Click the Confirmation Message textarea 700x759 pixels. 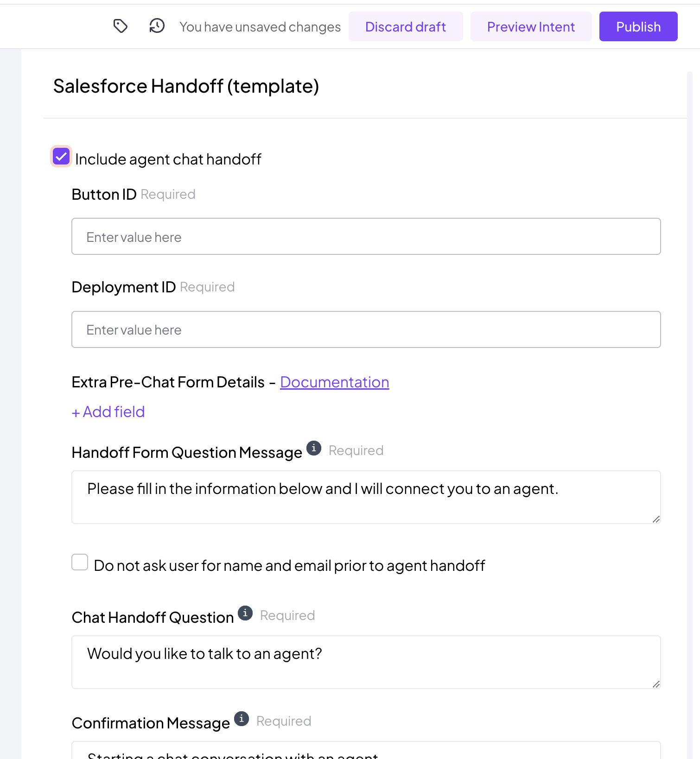point(366,750)
